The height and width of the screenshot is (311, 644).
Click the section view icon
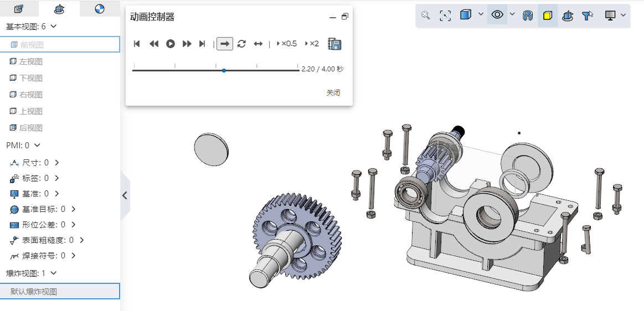[527, 16]
